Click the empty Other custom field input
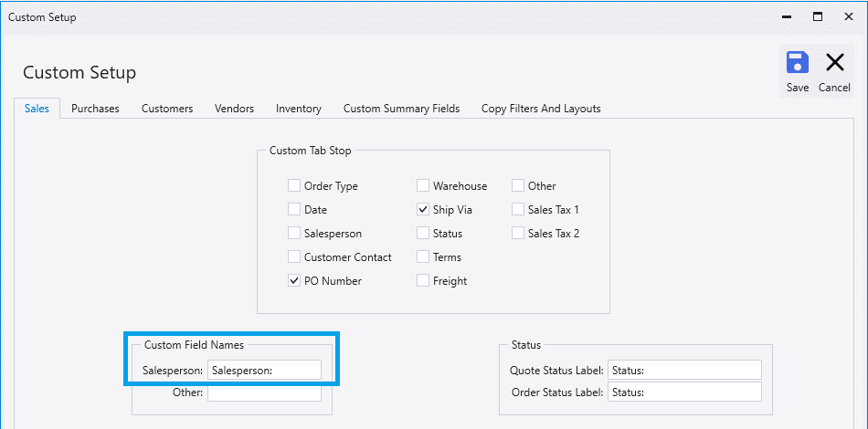The width and height of the screenshot is (868, 429). [265, 393]
